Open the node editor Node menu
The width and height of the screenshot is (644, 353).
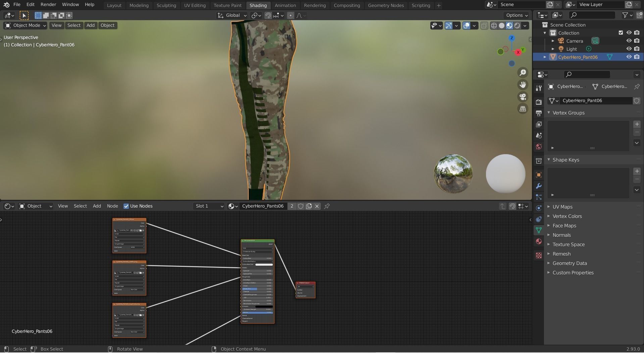(x=112, y=206)
